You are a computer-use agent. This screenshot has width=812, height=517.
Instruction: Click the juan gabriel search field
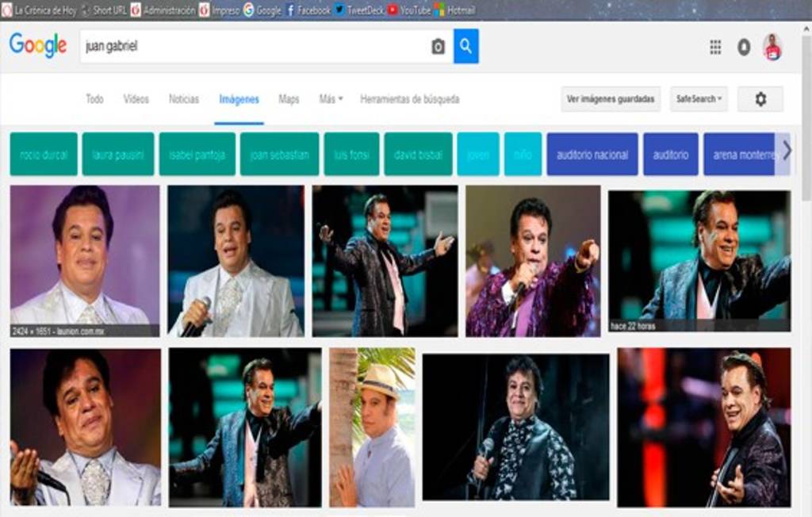click(254, 47)
